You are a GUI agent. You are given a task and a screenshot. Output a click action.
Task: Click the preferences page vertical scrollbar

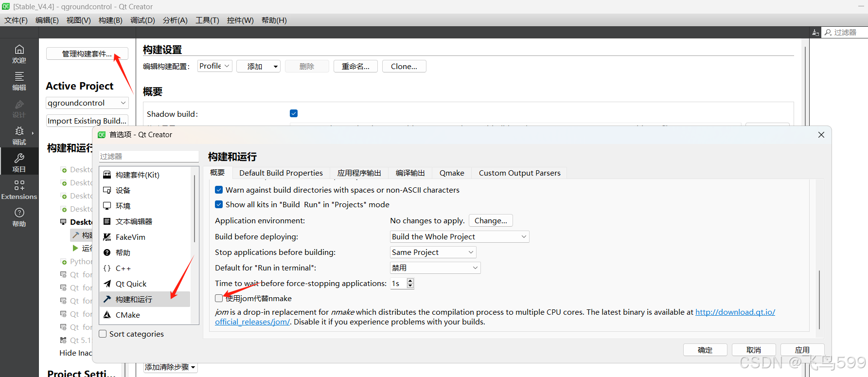coord(819,299)
